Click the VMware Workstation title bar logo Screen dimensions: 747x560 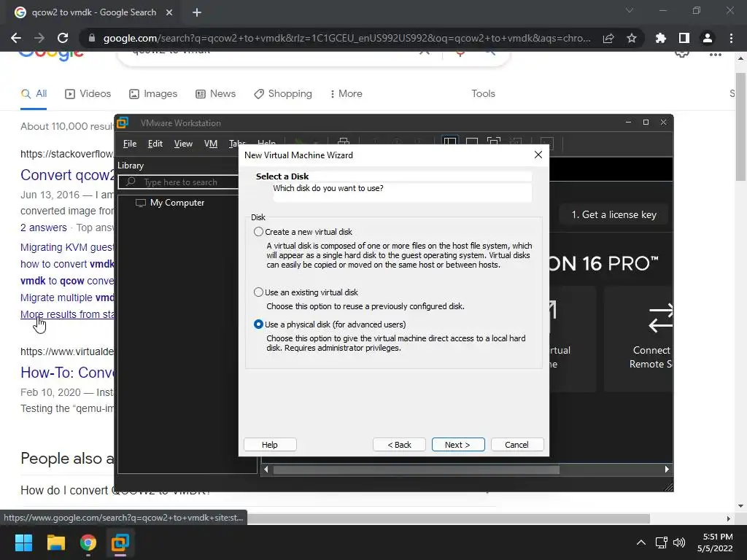tap(123, 122)
